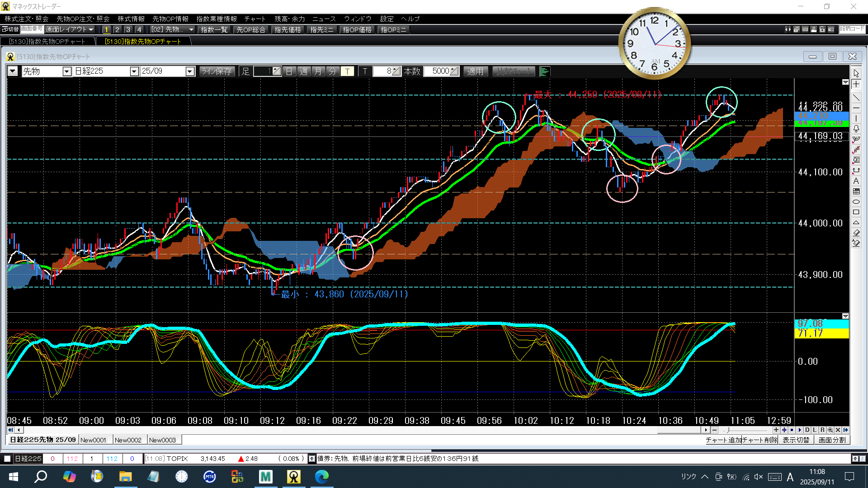
Task: Open the 先物OP情報 menu
Action: pos(170,19)
